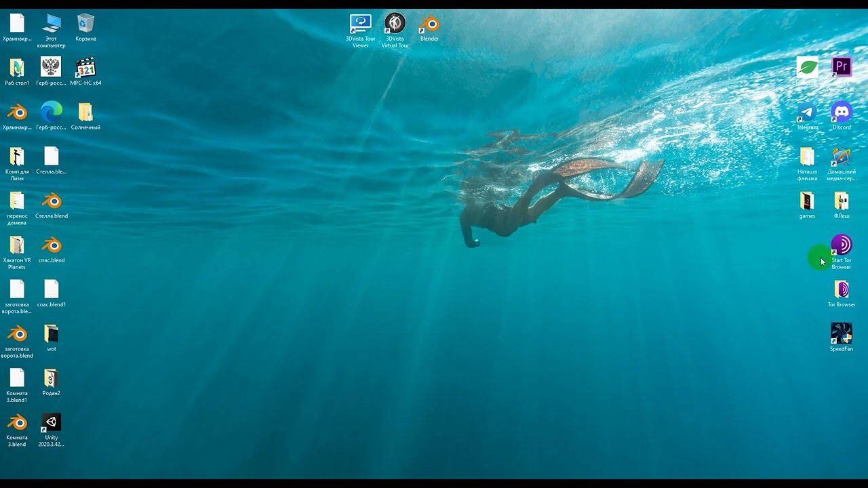Select the Комната 3.blend Blender file
The height and width of the screenshot is (488, 868).
17,422
